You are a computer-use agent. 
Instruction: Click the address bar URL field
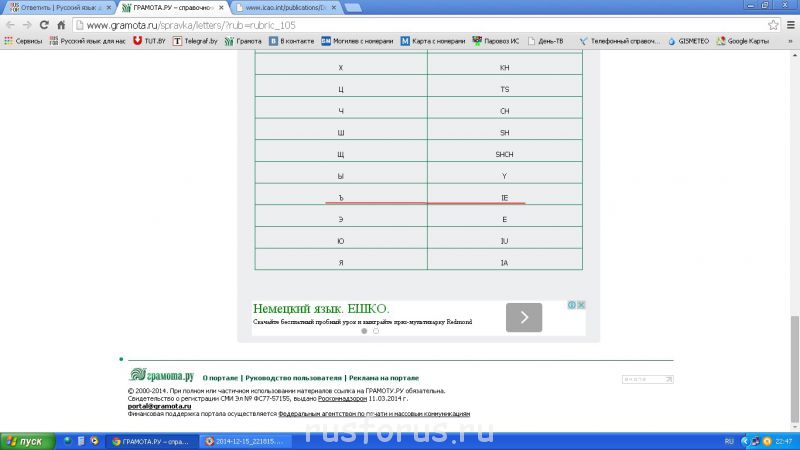pyautogui.click(x=400, y=25)
